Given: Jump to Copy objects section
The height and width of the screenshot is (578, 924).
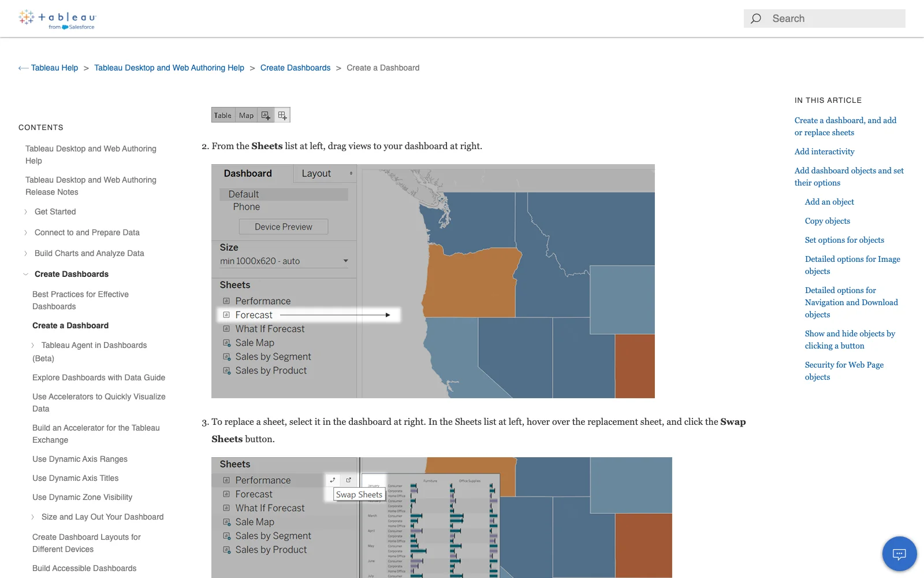Looking at the screenshot, I should point(828,221).
